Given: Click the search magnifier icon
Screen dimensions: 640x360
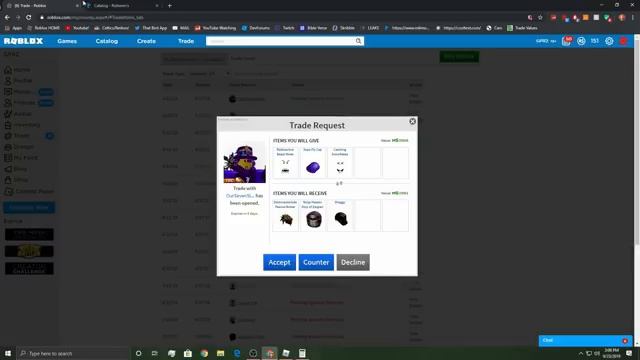Looking at the screenshot, I should click(x=358, y=41).
